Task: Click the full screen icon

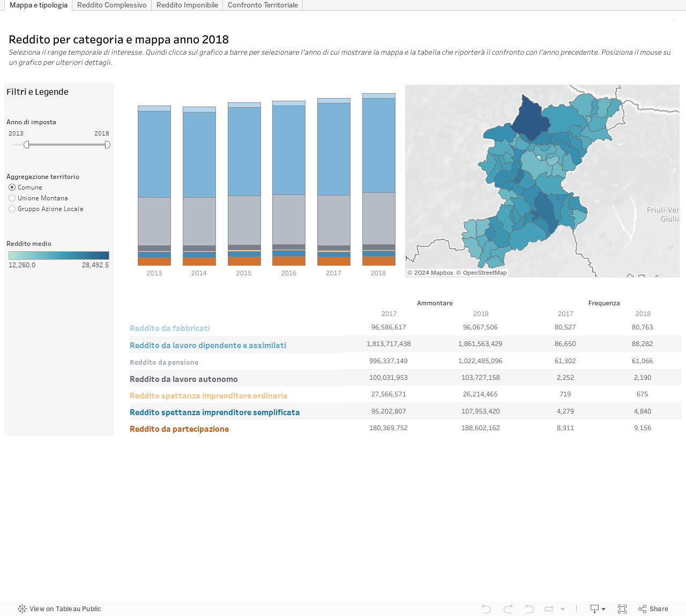Action: click(622, 609)
